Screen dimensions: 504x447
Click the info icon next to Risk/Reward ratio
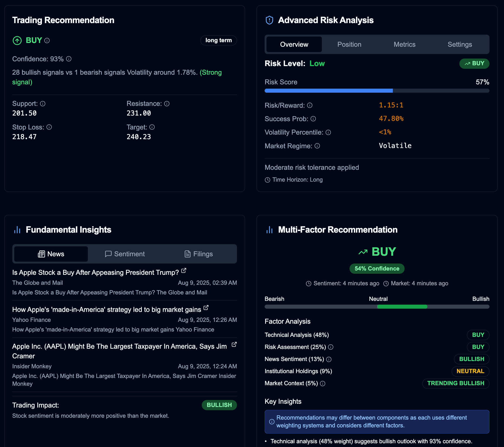(309, 105)
